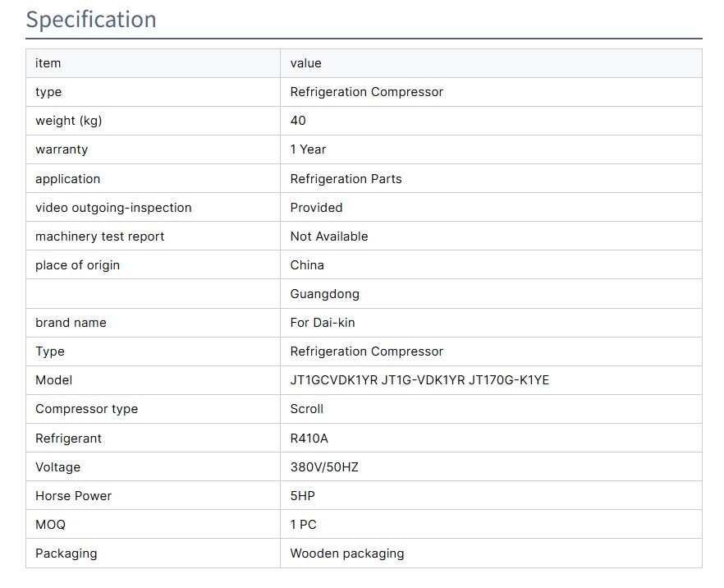
Task: Click the '1 PC' MOQ value
Action: click(x=303, y=525)
